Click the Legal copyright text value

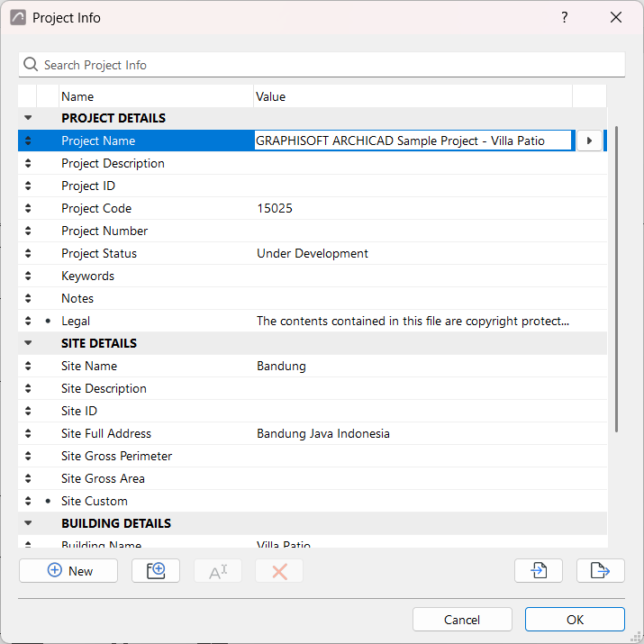(413, 321)
